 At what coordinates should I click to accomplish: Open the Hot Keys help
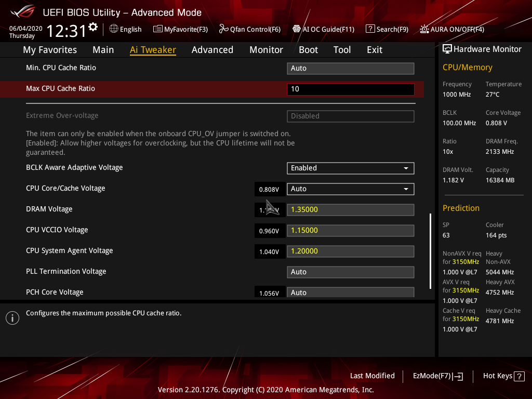[x=503, y=376]
